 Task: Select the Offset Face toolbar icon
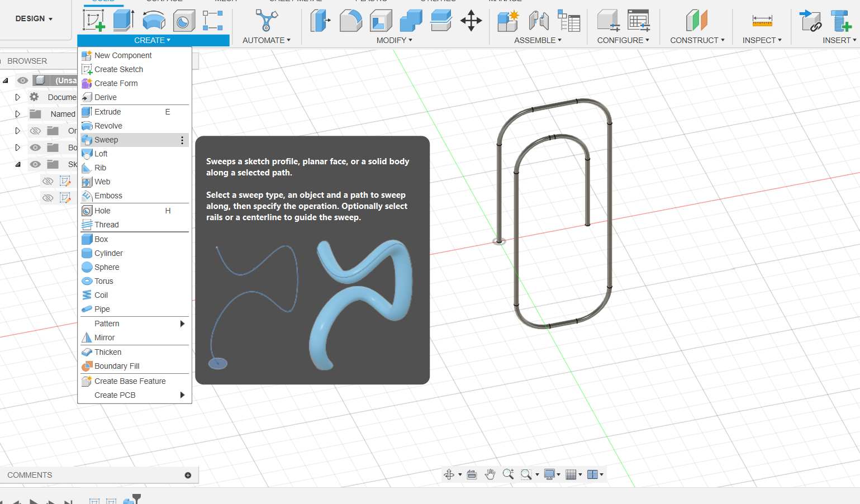point(441,21)
